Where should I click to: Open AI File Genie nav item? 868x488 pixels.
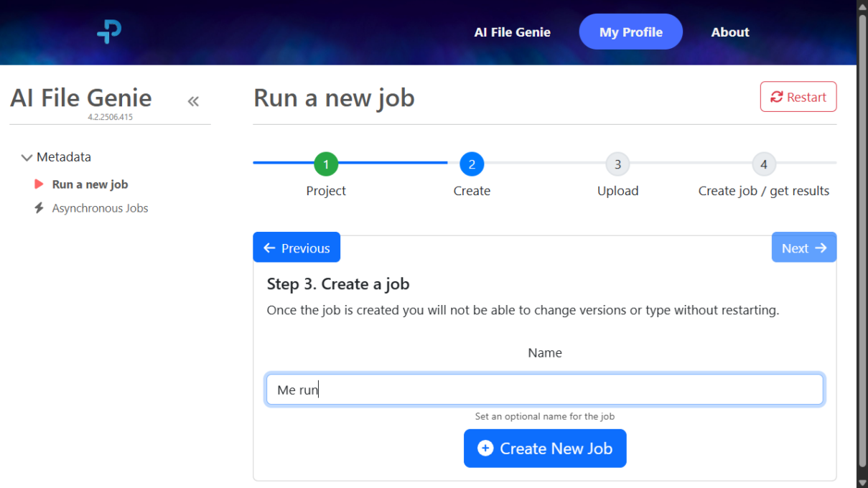(x=512, y=32)
